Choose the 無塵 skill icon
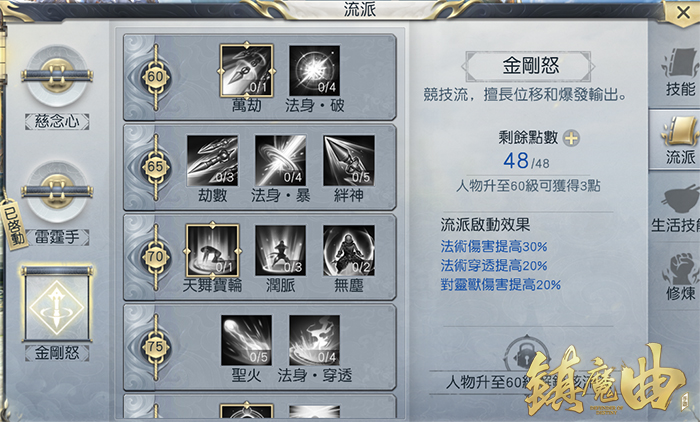The height and width of the screenshot is (422, 700). click(x=349, y=250)
